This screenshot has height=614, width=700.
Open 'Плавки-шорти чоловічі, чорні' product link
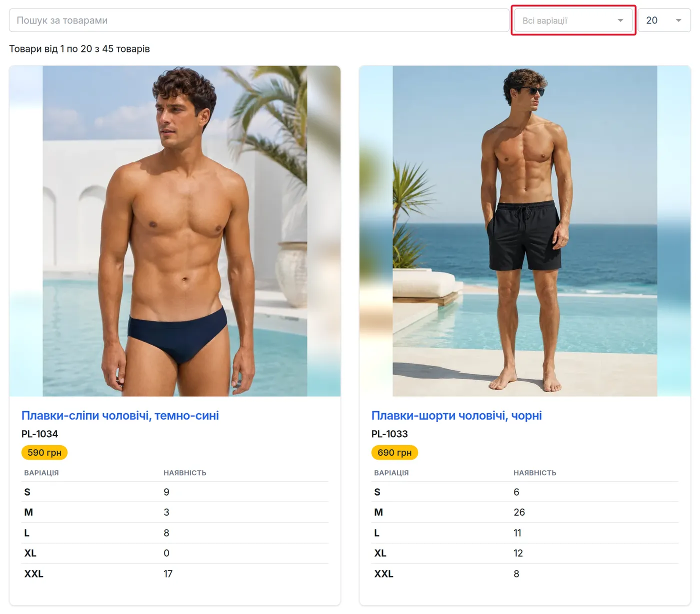pos(456,416)
